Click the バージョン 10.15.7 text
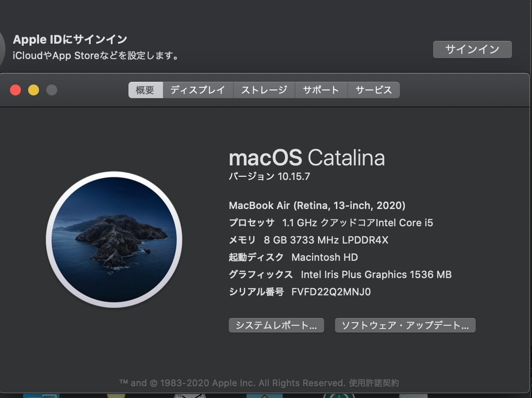The width and height of the screenshot is (532, 398). tap(269, 176)
